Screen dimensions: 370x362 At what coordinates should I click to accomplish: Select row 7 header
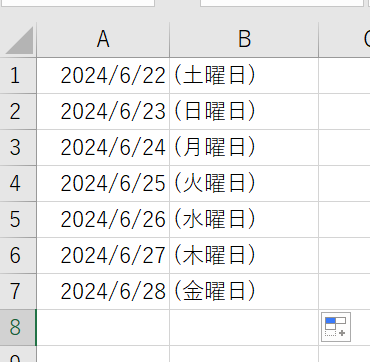pos(18,292)
